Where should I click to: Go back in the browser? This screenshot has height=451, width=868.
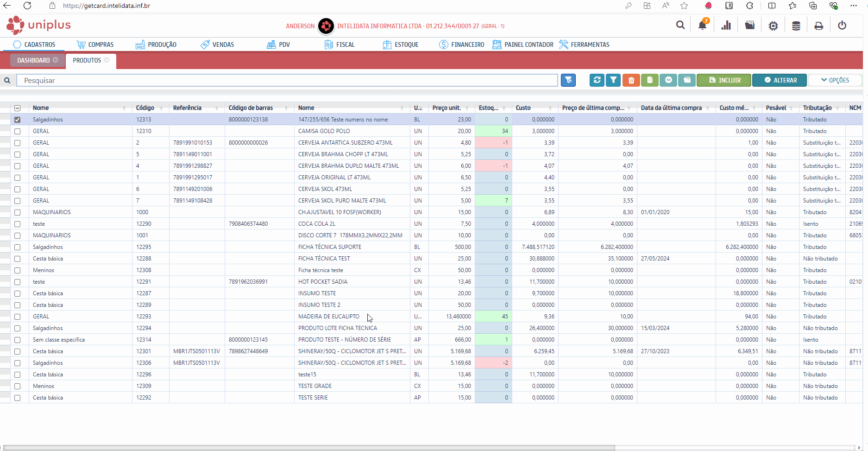click(7, 6)
